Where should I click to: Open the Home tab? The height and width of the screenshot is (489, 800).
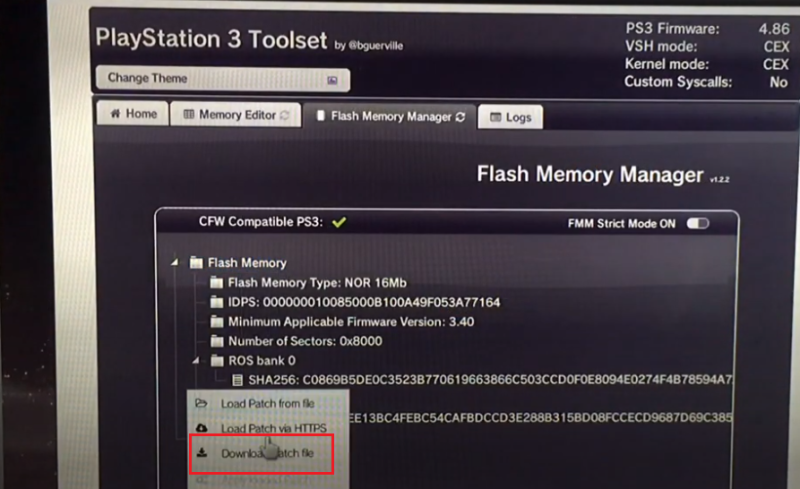[x=133, y=113]
